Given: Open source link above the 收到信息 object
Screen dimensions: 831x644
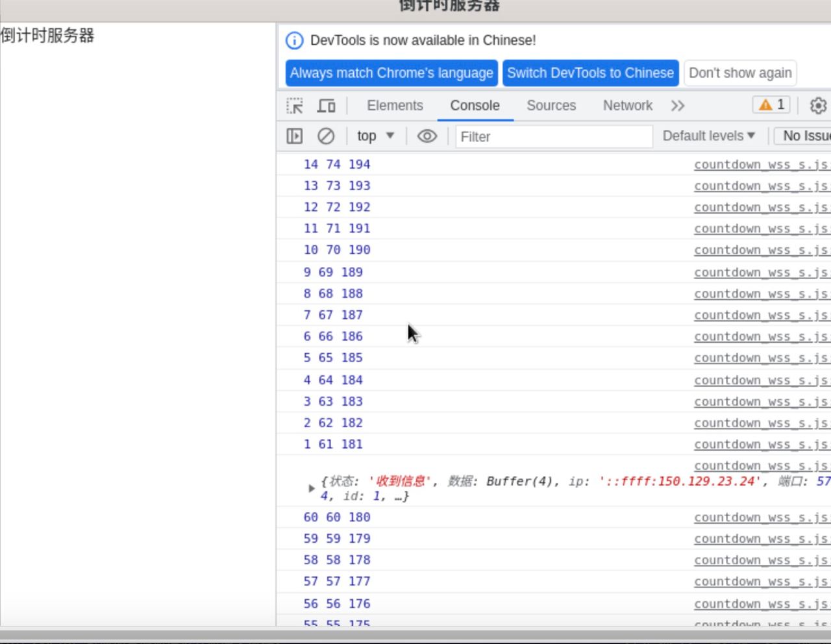Looking at the screenshot, I should [762, 466].
